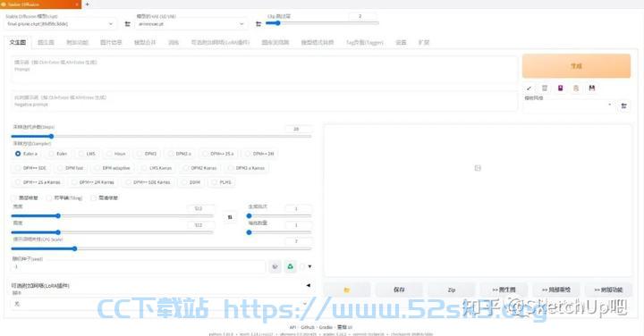Collapse the LoRA additional networks panel
This screenshot has width=644, height=336.
tap(308, 285)
